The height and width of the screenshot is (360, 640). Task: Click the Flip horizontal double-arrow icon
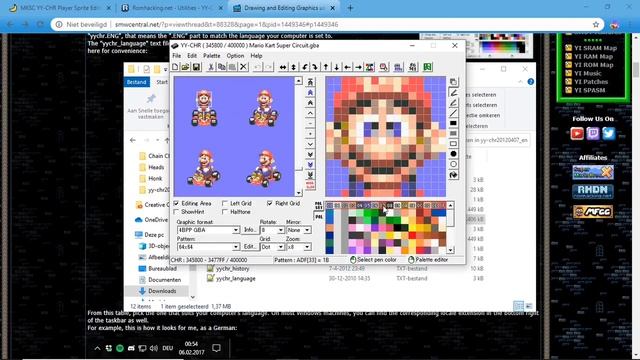tap(283, 67)
